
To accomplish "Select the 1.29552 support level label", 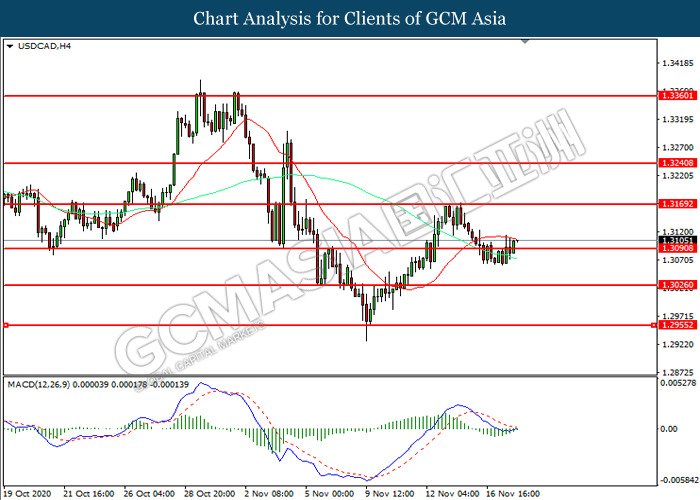I will tap(677, 325).
